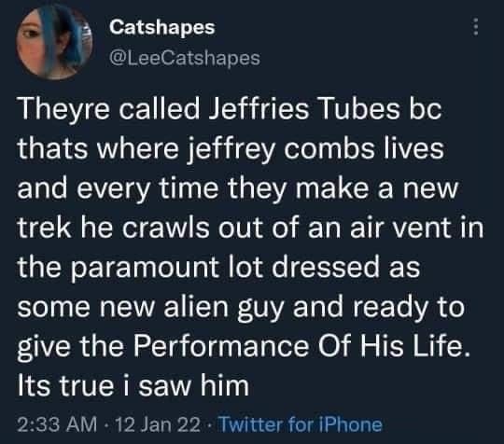Click the sentence Its true i saw him
This screenshot has height=444, width=504.
tap(133, 385)
